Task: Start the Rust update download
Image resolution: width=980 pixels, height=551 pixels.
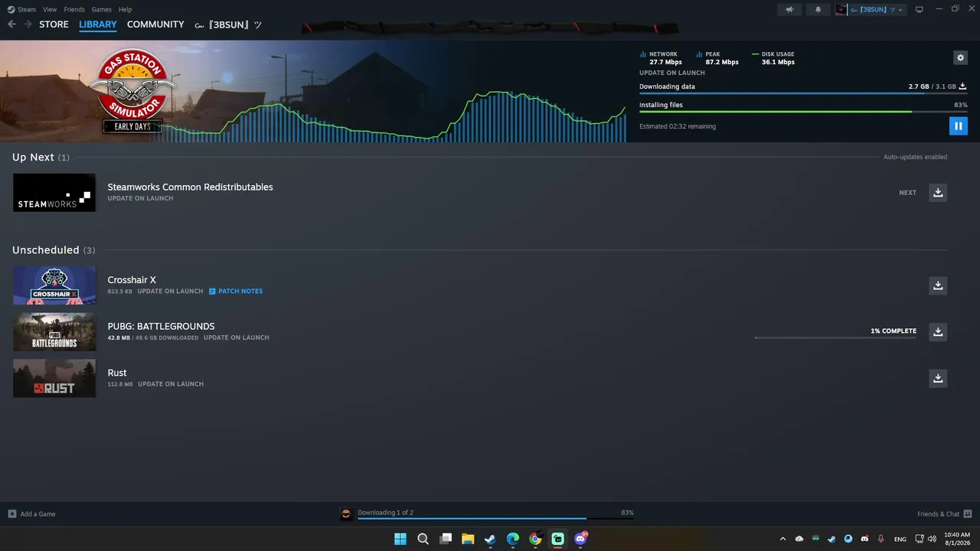Action: pos(938,378)
